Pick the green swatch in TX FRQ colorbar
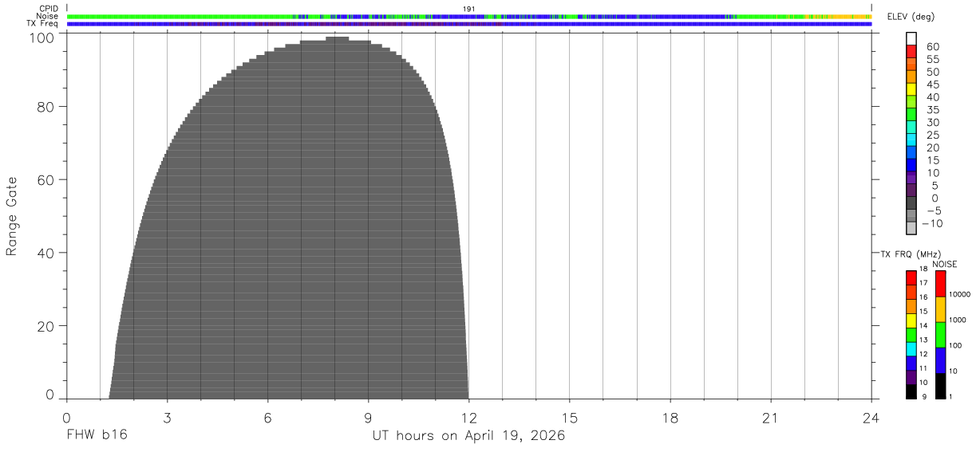The image size is (980, 452). [x=911, y=335]
